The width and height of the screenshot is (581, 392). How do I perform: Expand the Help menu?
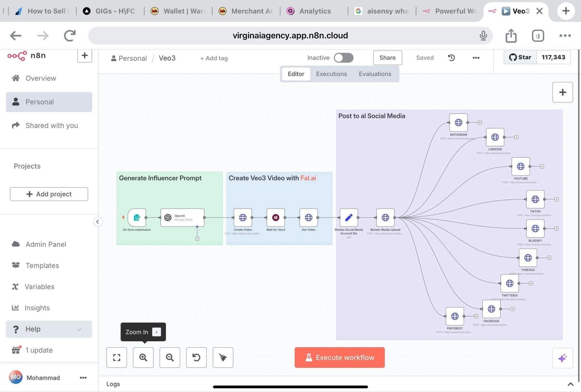(x=49, y=329)
